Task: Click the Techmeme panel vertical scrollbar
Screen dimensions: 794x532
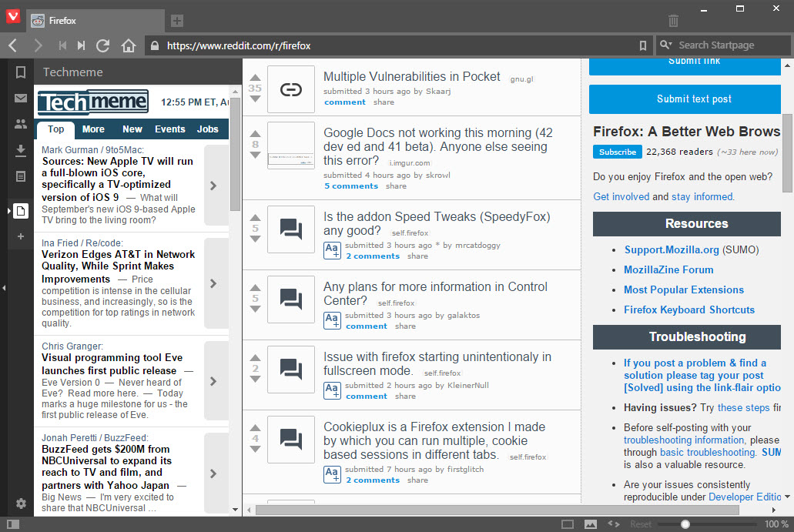Action: click(x=235, y=155)
